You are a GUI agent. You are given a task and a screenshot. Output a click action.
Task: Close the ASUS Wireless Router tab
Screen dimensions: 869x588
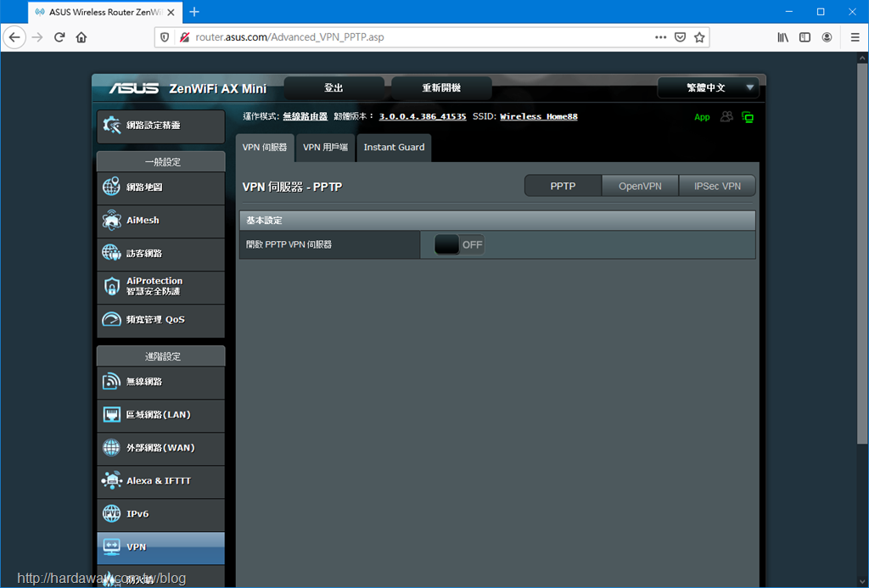click(x=171, y=12)
